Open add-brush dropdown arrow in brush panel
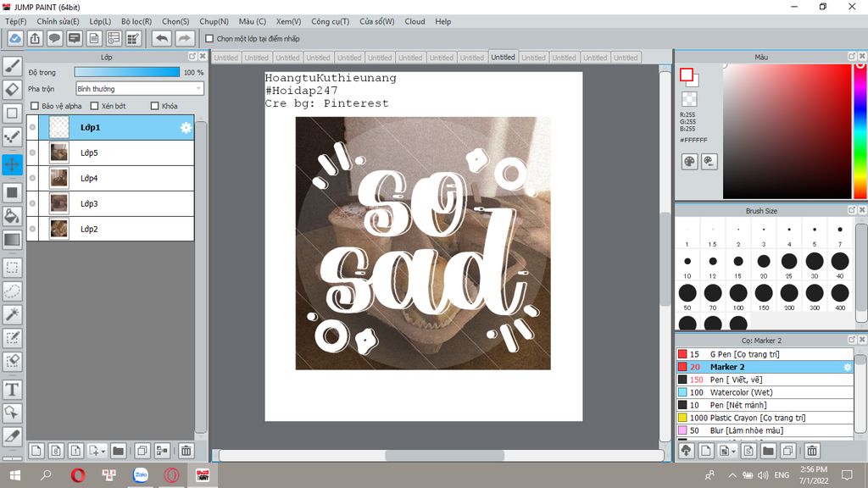868x488 pixels. tap(733, 452)
